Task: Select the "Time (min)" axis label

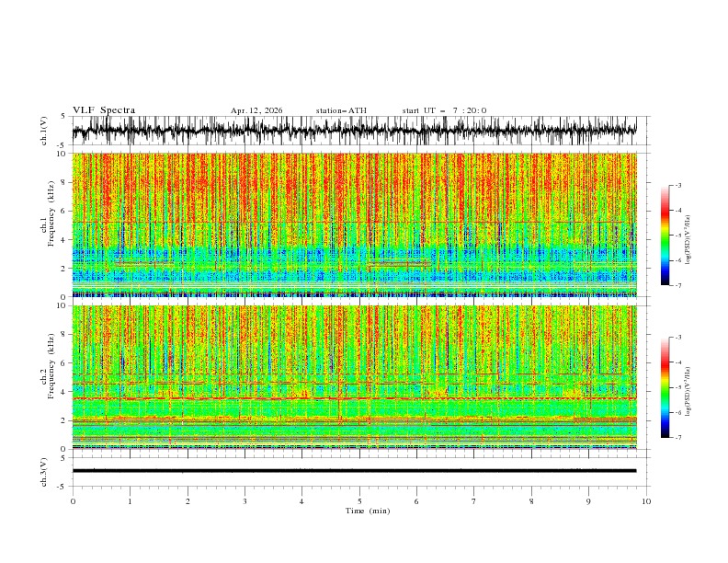Action: pos(368,511)
